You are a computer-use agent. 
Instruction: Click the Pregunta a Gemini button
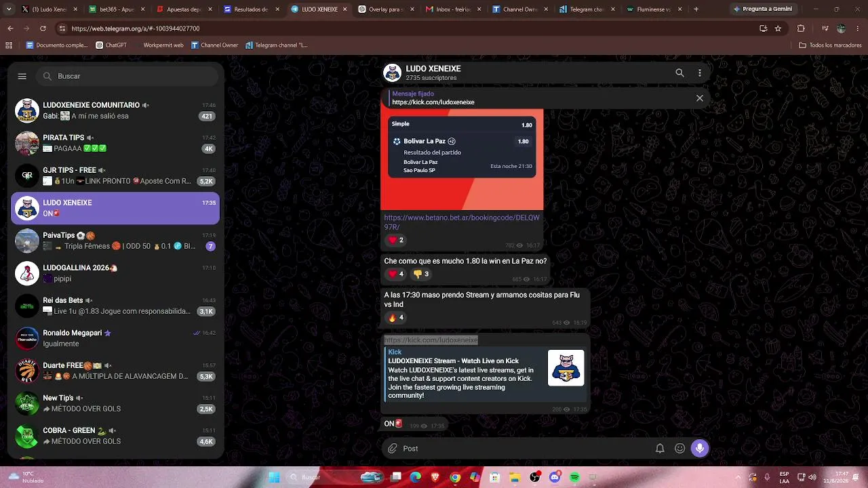(762, 9)
